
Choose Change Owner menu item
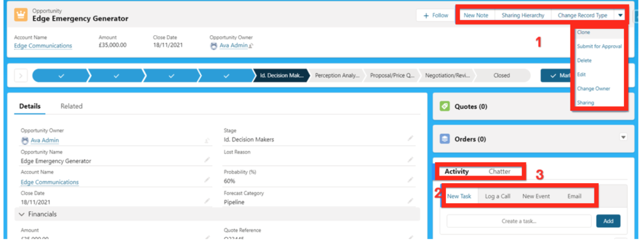point(594,88)
